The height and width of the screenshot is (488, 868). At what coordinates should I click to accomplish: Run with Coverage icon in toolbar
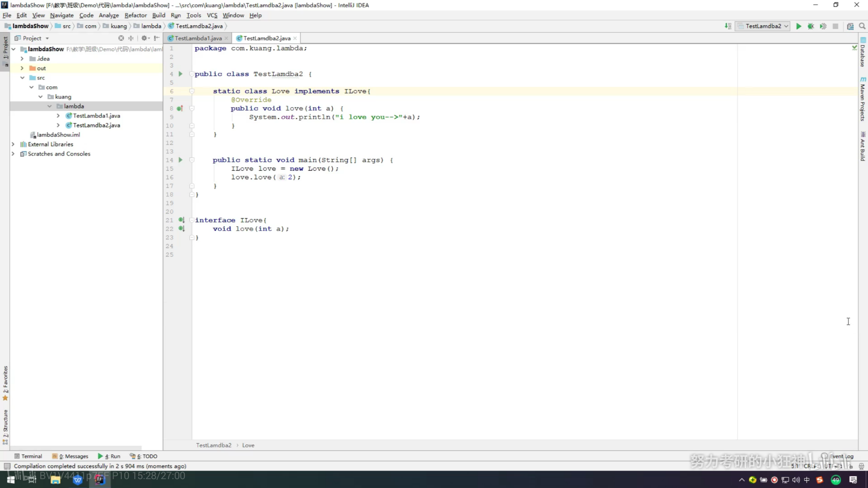823,26
